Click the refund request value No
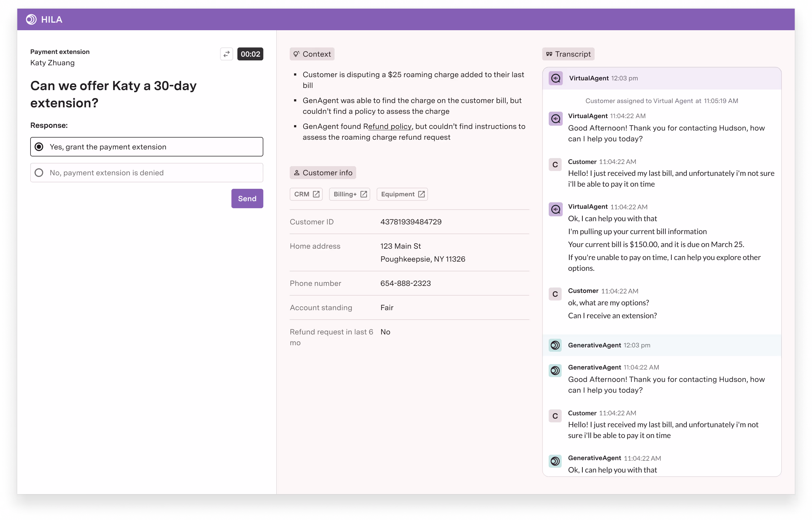The height and width of the screenshot is (520, 812). tap(385, 332)
